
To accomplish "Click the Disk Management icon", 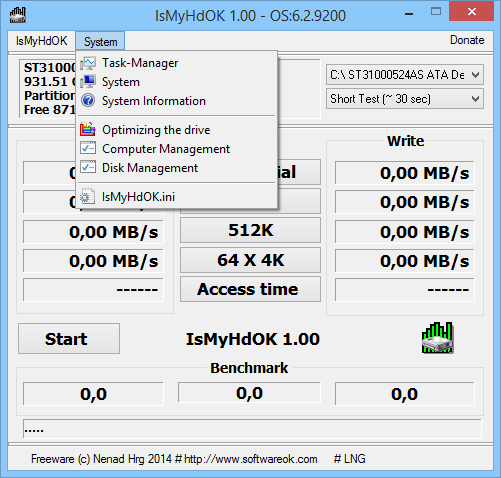I will point(88,168).
